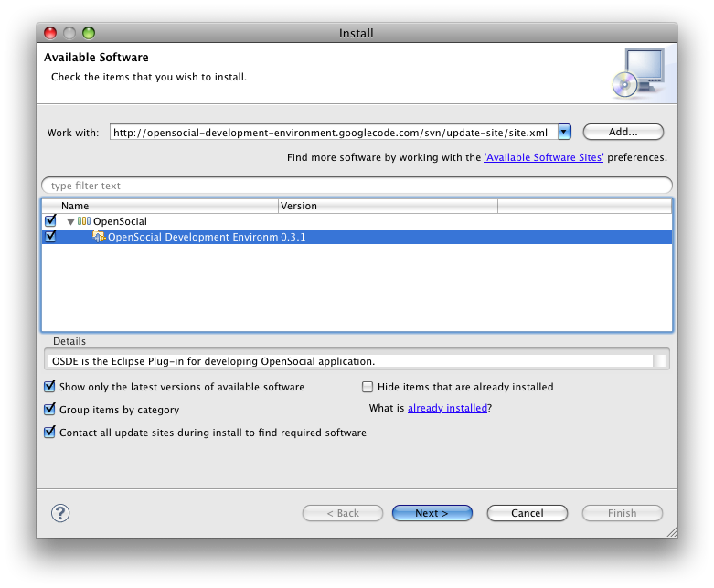Click the install wizard computer and disc image

[x=639, y=73]
